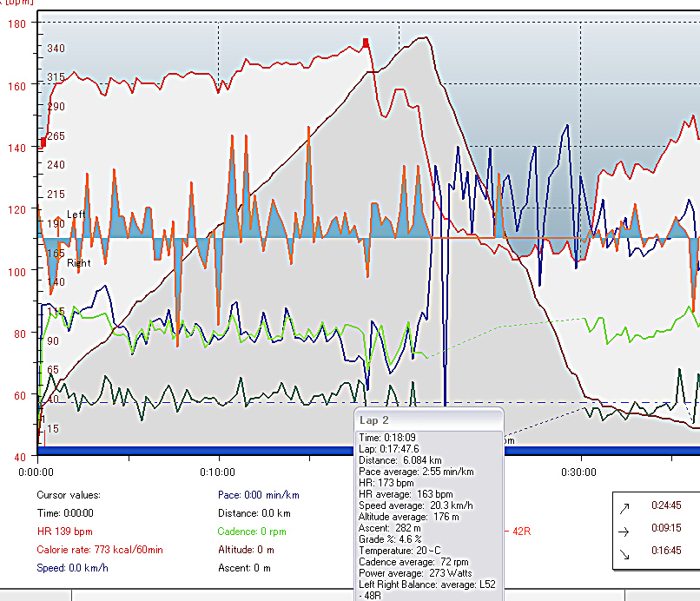Image resolution: width=700 pixels, height=601 pixels.
Task: Click the 340 altitude axis label
Action: point(56,49)
